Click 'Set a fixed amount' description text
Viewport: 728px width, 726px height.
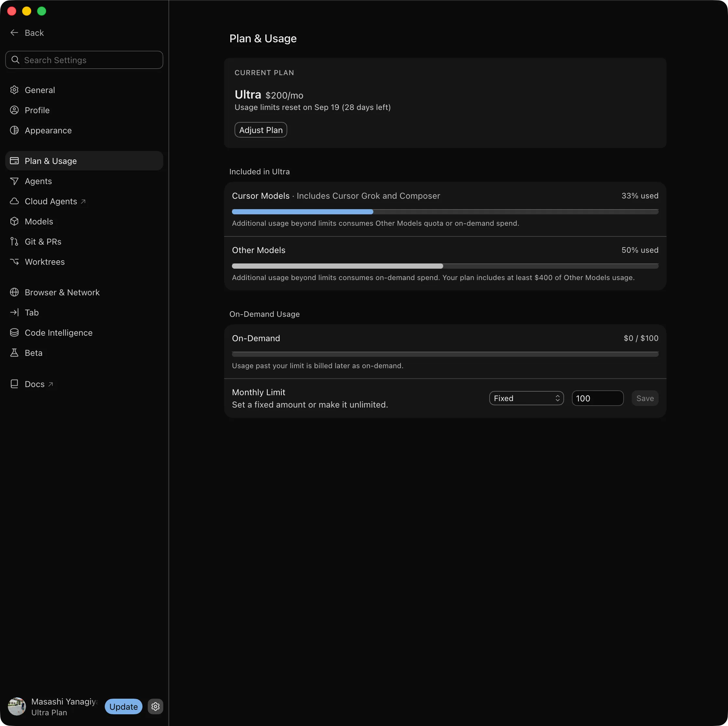(310, 405)
